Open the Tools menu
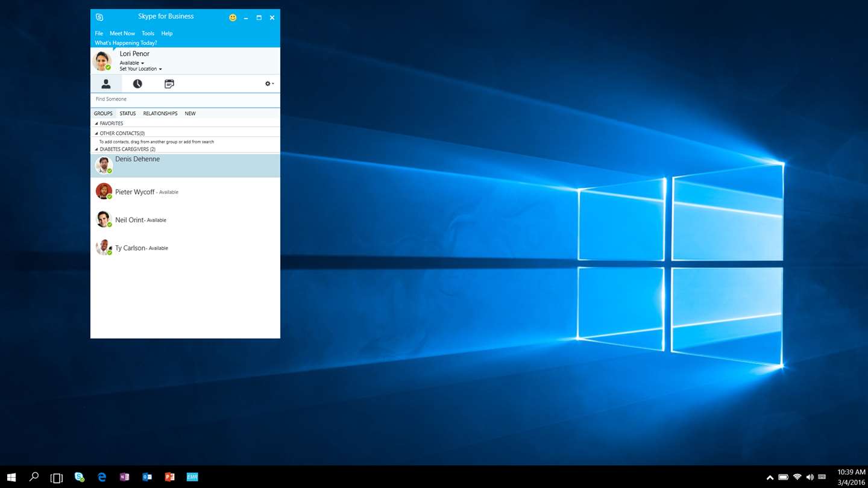This screenshot has width=868, height=488. pyautogui.click(x=148, y=33)
